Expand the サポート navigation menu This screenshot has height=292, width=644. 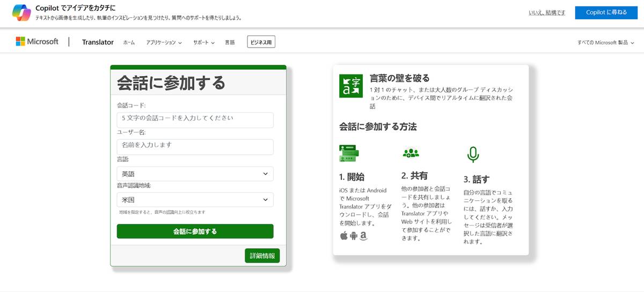click(204, 42)
